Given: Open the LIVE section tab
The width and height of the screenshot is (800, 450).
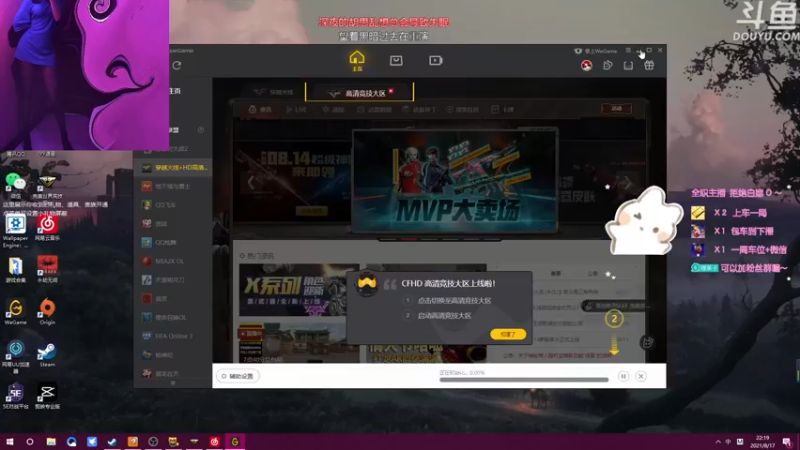Looking at the screenshot, I should pyautogui.click(x=296, y=109).
